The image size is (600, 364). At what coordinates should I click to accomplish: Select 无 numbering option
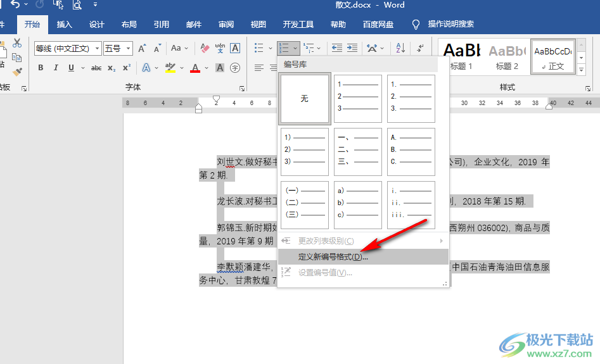[x=305, y=99]
